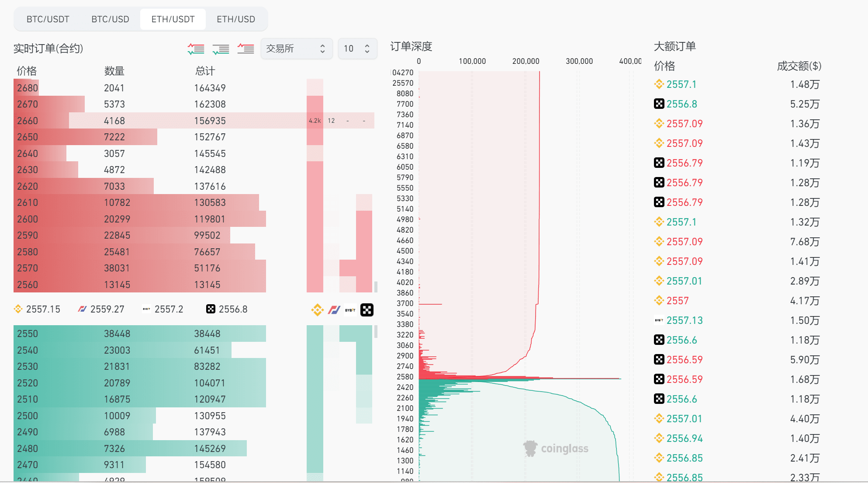Switch to asks-only order book view
868x483 pixels.
click(246, 49)
